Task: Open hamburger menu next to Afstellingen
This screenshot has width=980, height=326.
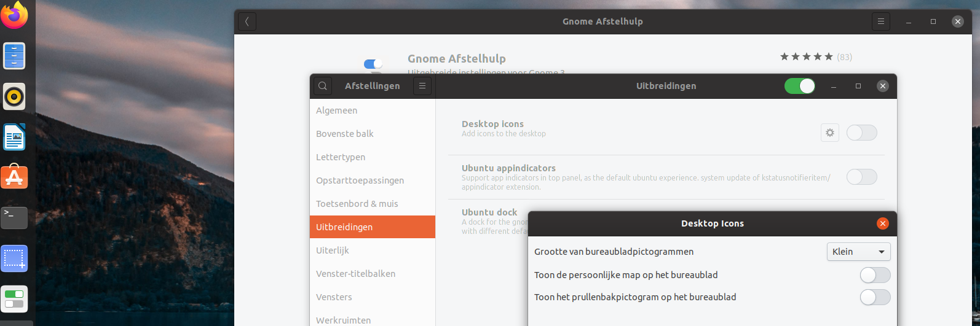Action: click(x=422, y=86)
